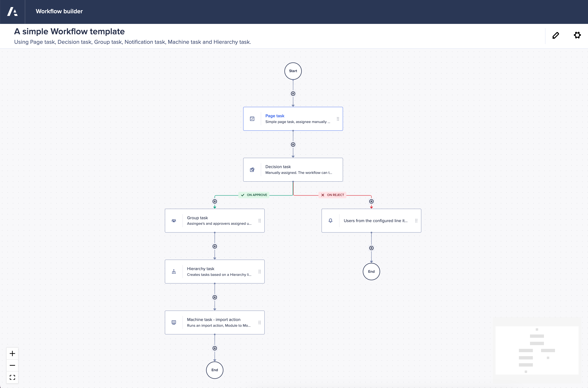Click the minimap in the bottom right
The image size is (588, 388).
[x=537, y=350]
